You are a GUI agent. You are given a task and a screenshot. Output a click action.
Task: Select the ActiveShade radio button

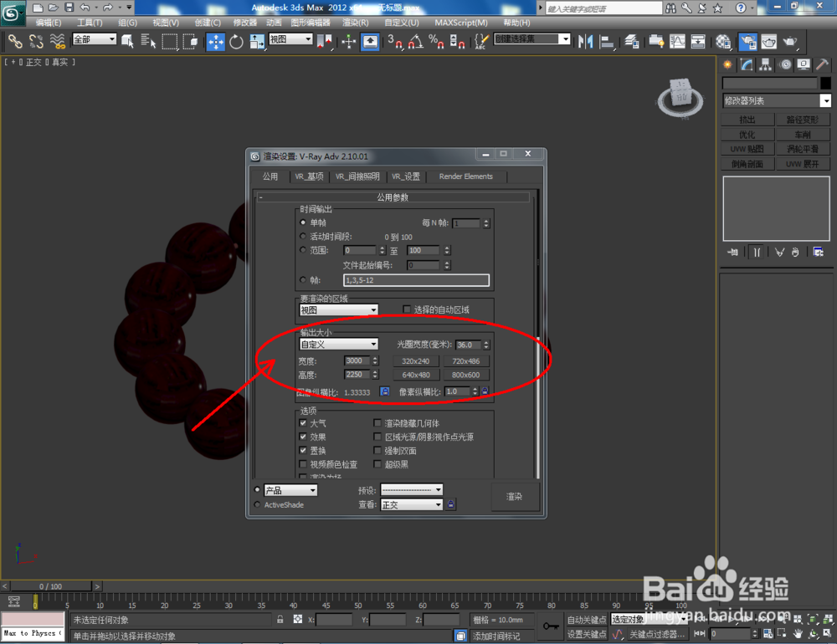point(259,504)
